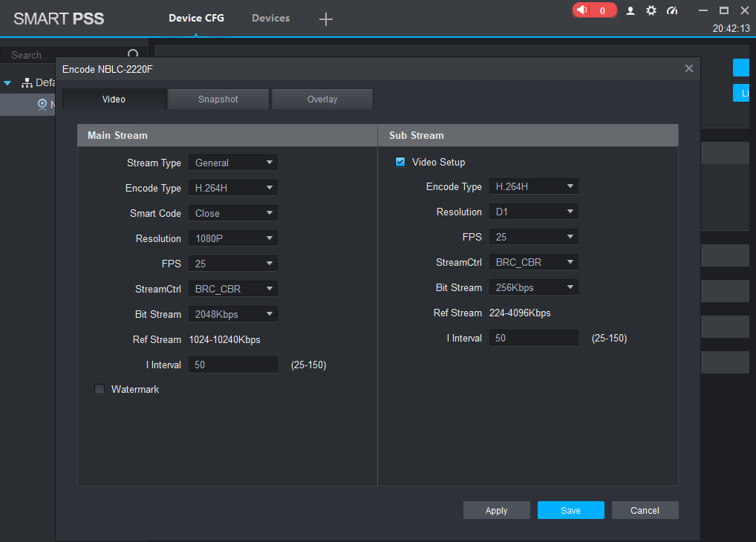Open Main Stream Encode Type dropdown
Screen dimensions: 756x542
(x=233, y=188)
